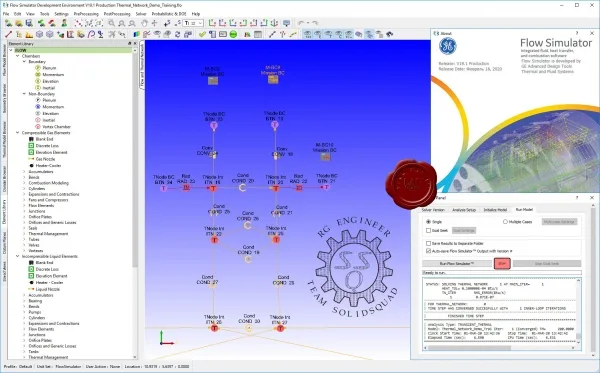Click the undo arrow icon

click(302, 23)
